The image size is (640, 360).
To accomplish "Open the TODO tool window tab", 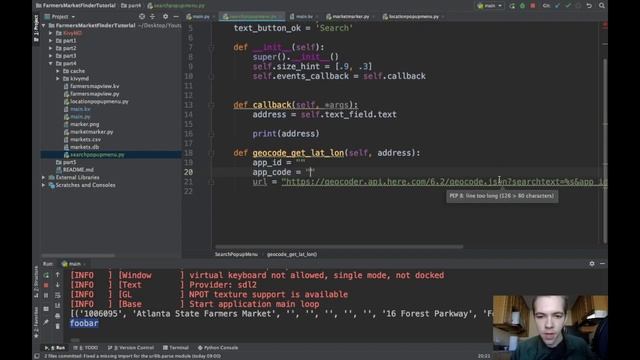I will click(86, 348).
